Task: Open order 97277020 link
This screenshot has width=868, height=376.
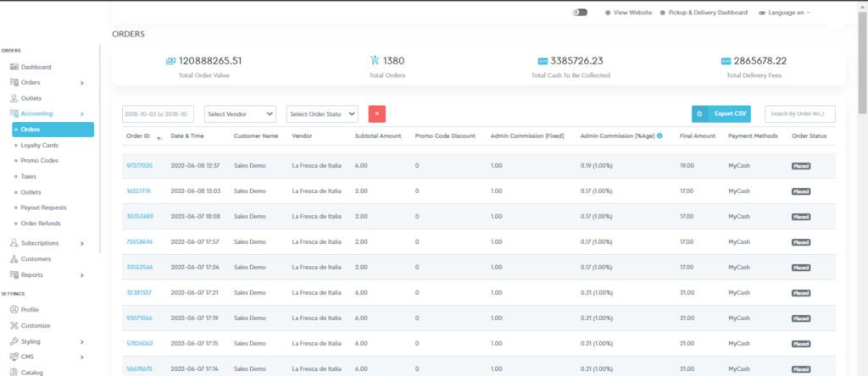Action: pyautogui.click(x=139, y=166)
